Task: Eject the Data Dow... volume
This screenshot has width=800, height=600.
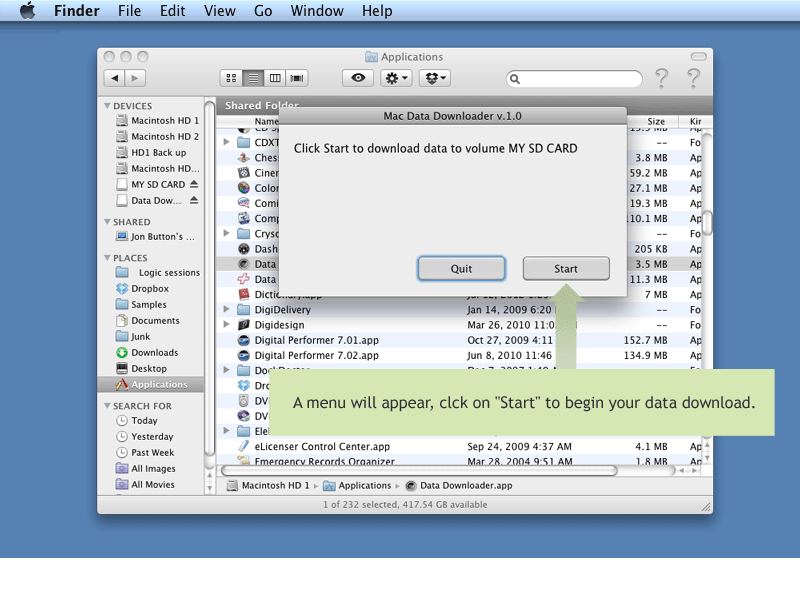Action: (x=194, y=200)
